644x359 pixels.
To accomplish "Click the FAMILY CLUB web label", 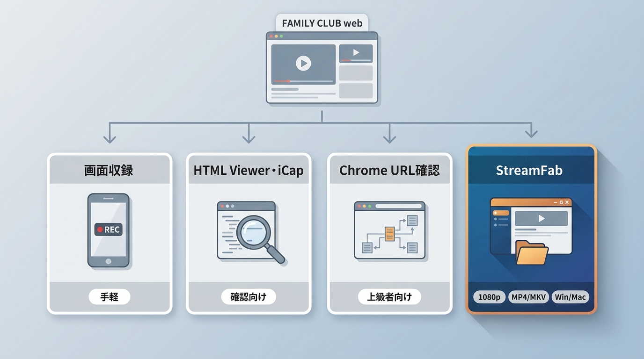I will (x=322, y=23).
